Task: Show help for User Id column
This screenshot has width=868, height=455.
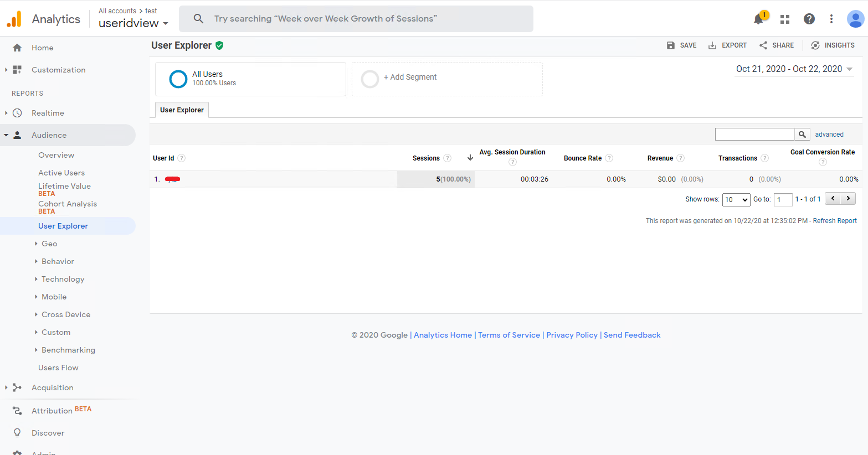Action: [x=181, y=158]
